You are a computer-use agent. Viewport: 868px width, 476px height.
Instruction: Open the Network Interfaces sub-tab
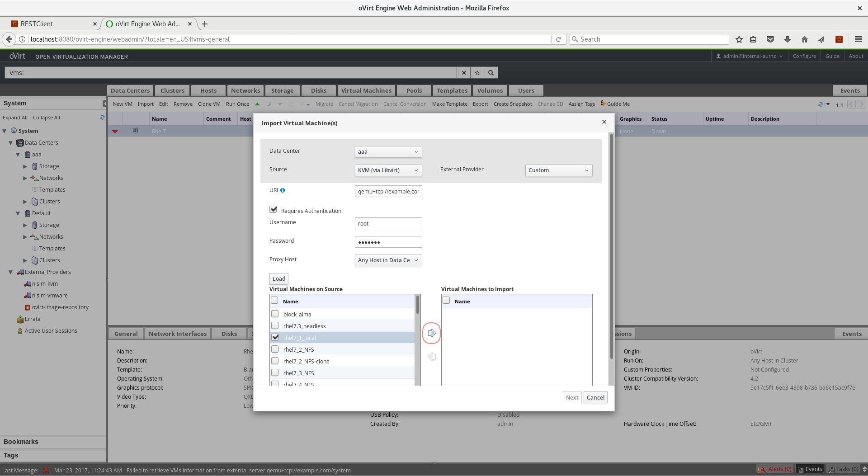click(177, 334)
